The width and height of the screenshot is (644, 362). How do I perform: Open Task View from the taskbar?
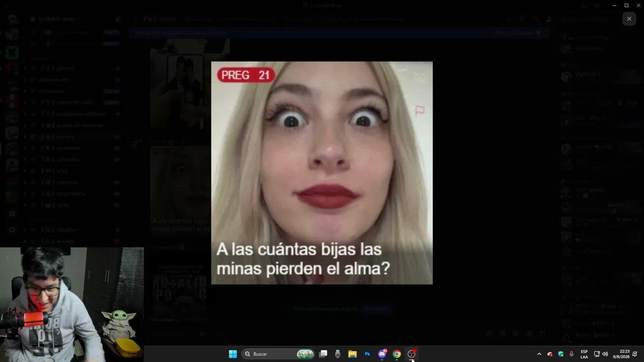pyautogui.click(x=324, y=354)
